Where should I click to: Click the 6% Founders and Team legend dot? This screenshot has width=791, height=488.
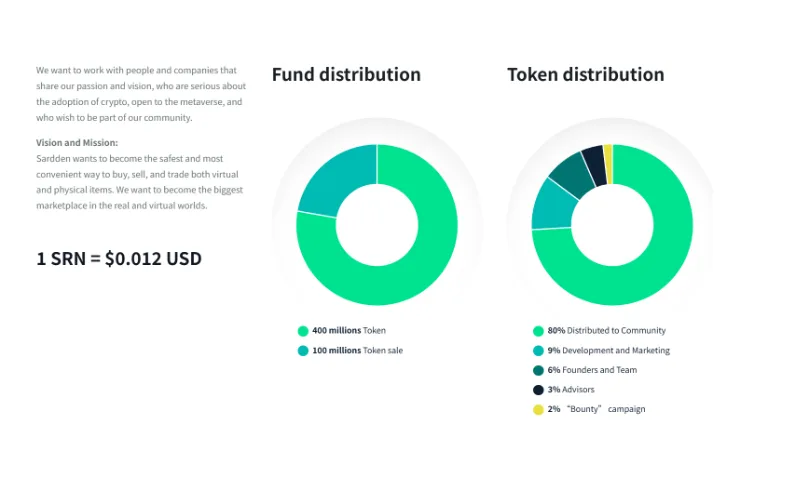coord(538,370)
